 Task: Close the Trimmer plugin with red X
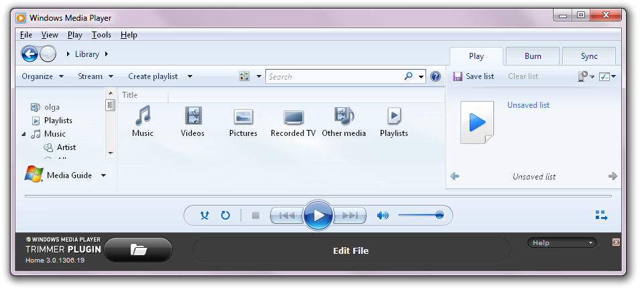point(616,242)
